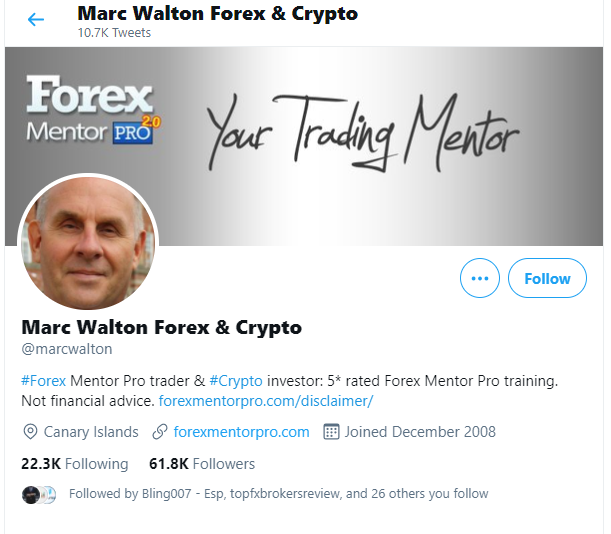
Task: Click the @marcwalton handle
Action: tap(67, 349)
